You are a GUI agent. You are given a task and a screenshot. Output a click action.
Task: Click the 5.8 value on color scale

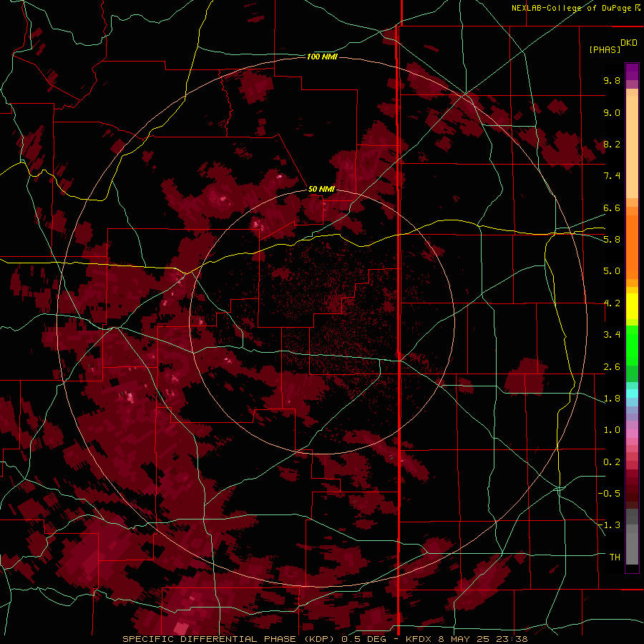(x=612, y=240)
